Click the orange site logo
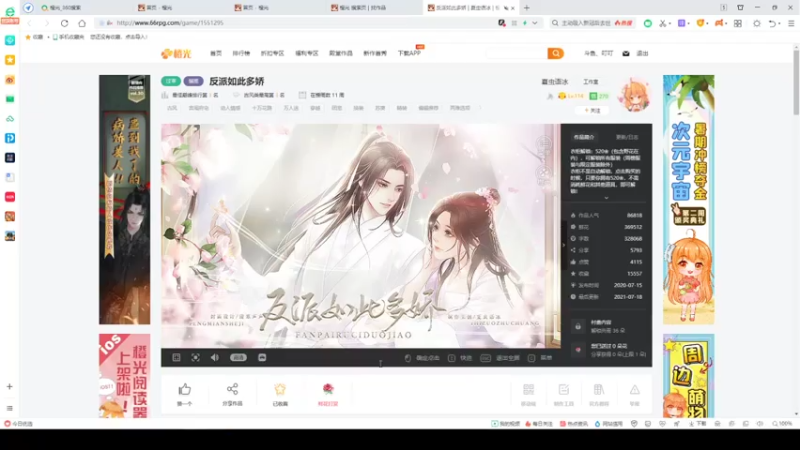Viewport: 800px width, 450px height. tap(176, 54)
